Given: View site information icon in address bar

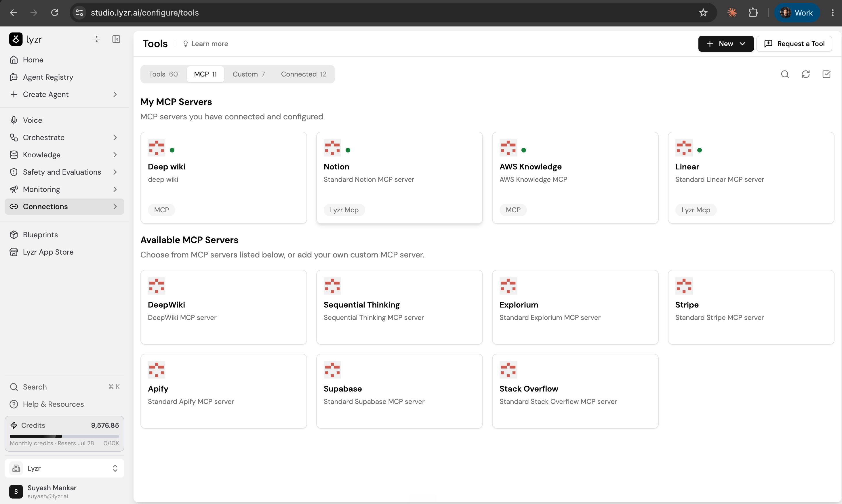Looking at the screenshot, I should [x=79, y=13].
